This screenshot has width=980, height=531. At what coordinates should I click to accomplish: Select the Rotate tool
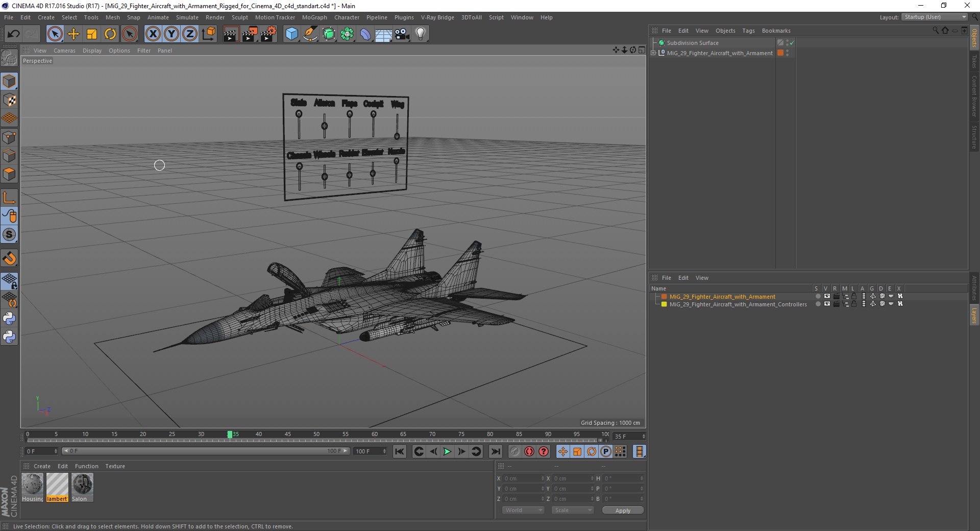(x=110, y=34)
